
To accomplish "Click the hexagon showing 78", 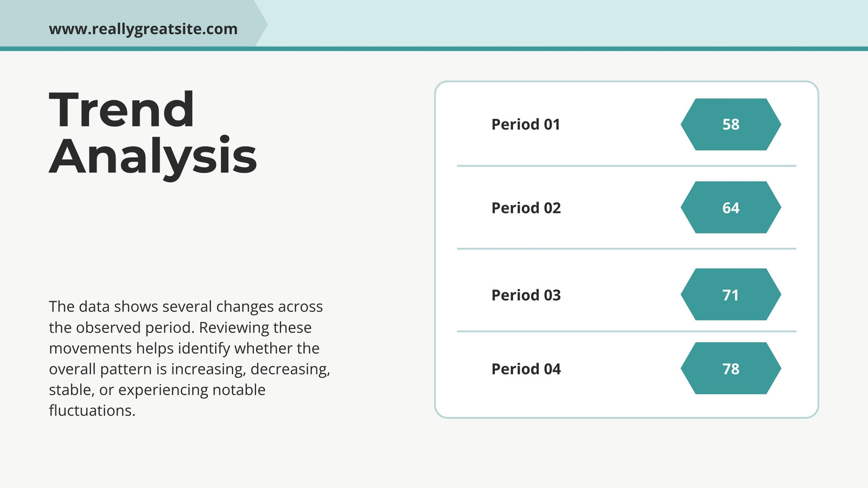I will [x=731, y=368].
